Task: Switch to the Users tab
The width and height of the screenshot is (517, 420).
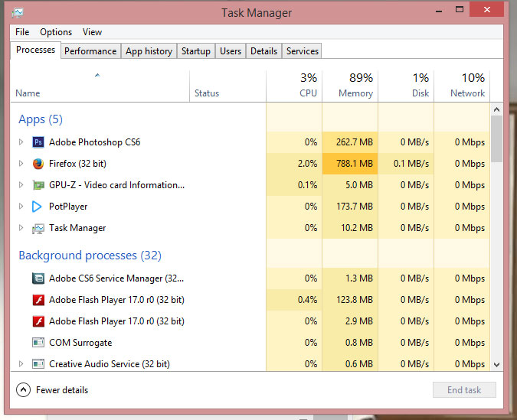Action: [x=231, y=51]
